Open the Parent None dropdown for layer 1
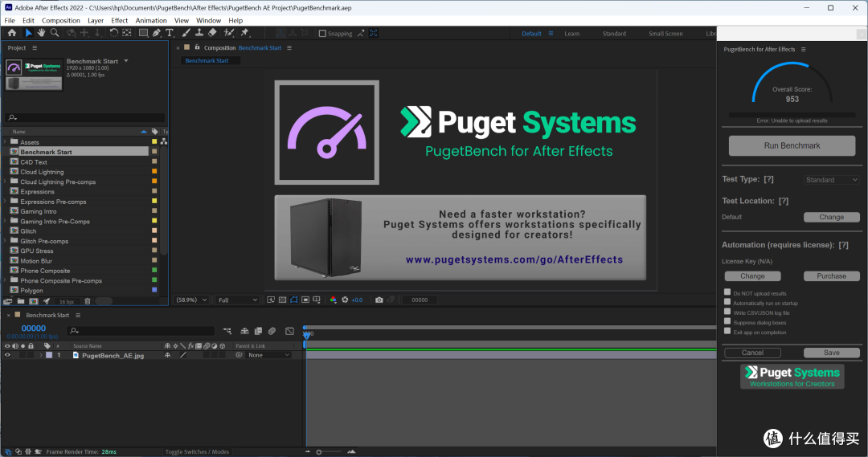This screenshot has width=868, height=457. [x=268, y=355]
